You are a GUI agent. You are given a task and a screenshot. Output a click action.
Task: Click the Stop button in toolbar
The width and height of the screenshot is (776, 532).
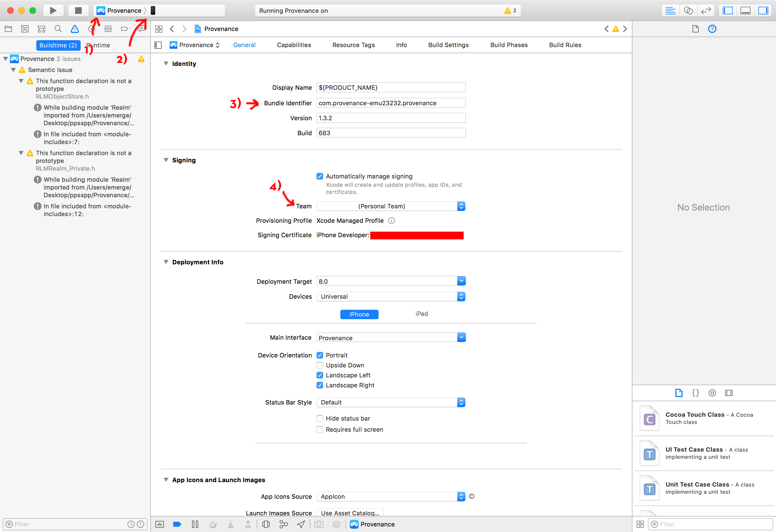coord(77,10)
